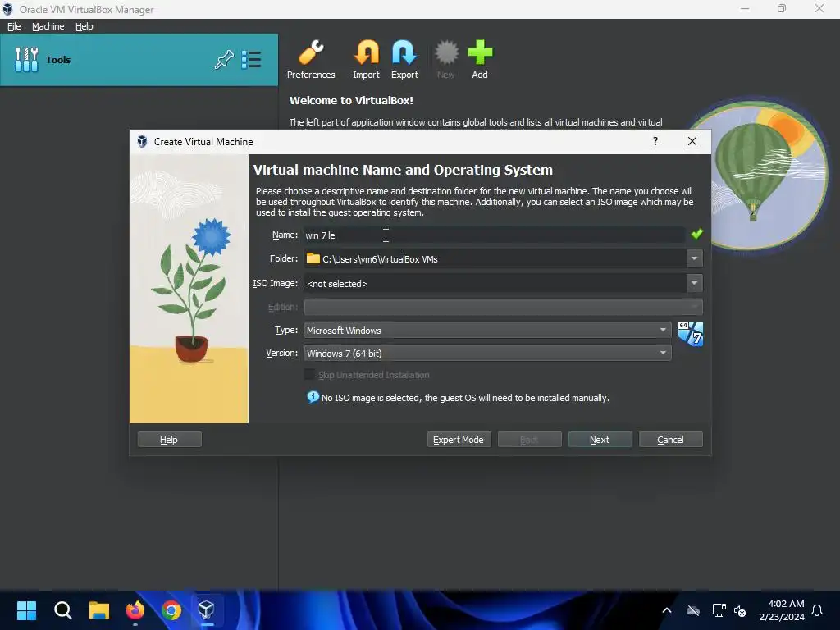The height and width of the screenshot is (630, 840).
Task: Open the Tools list menu icon
Action: coord(251,59)
